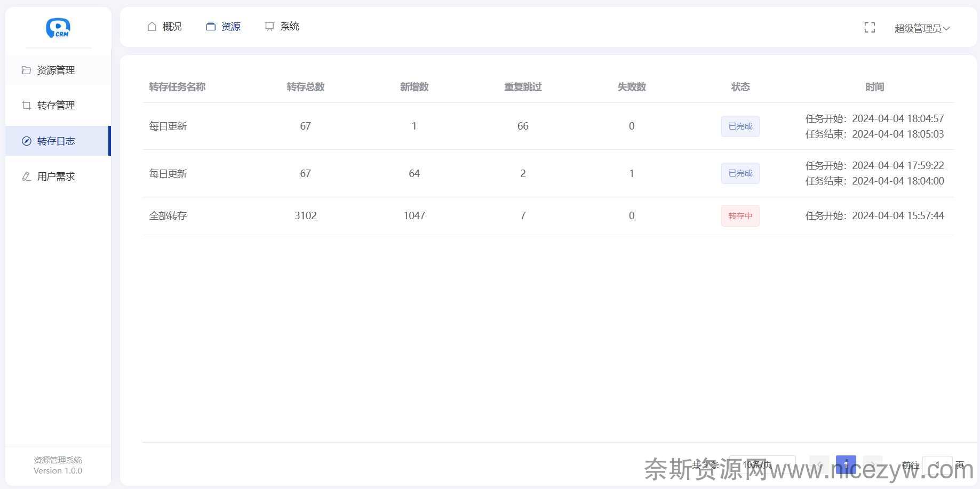Select page 1 in pagination
The width and height of the screenshot is (980, 489).
coord(846,464)
